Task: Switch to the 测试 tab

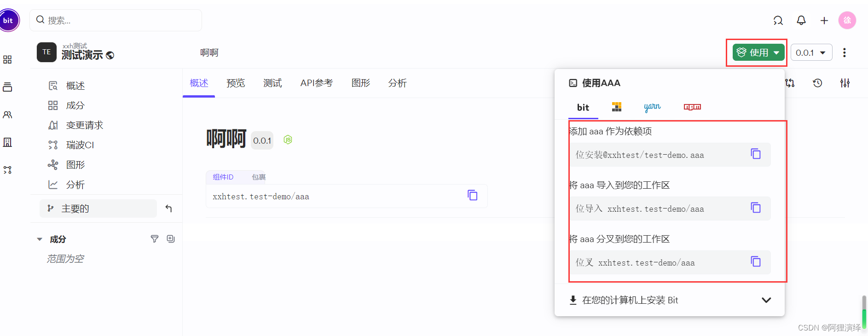Action: point(272,83)
